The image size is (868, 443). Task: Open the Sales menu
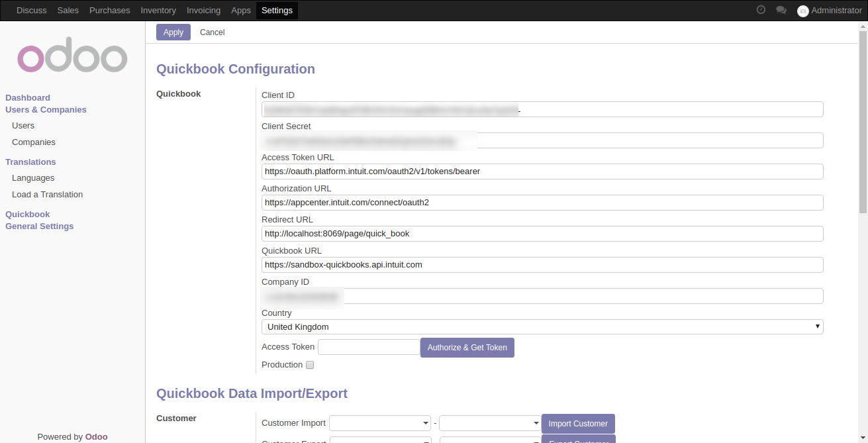68,10
